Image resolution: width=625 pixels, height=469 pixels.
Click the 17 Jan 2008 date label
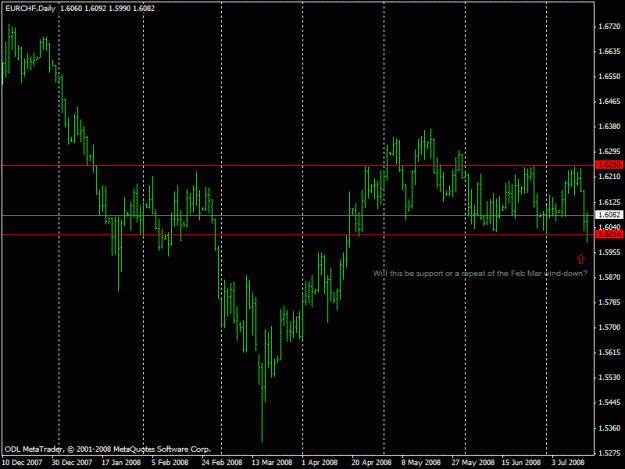tap(121, 462)
